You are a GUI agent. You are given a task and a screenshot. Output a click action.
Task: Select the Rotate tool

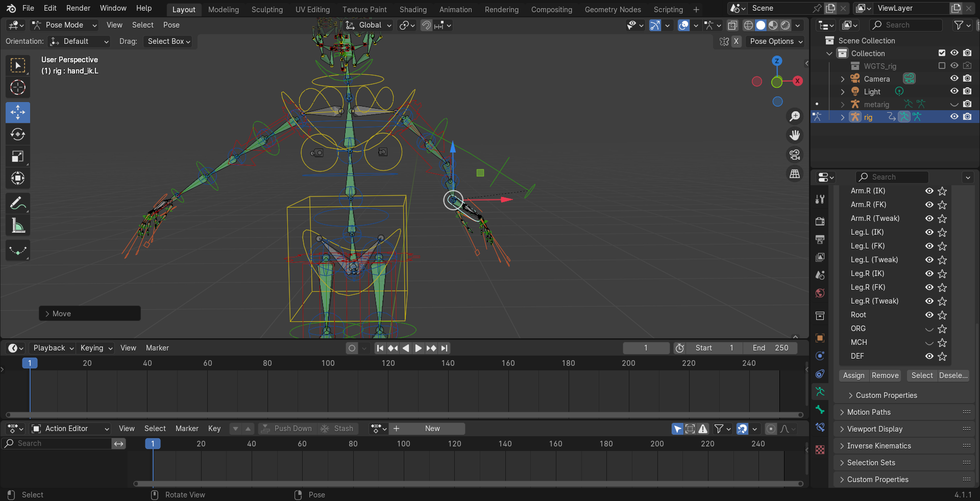(18, 134)
